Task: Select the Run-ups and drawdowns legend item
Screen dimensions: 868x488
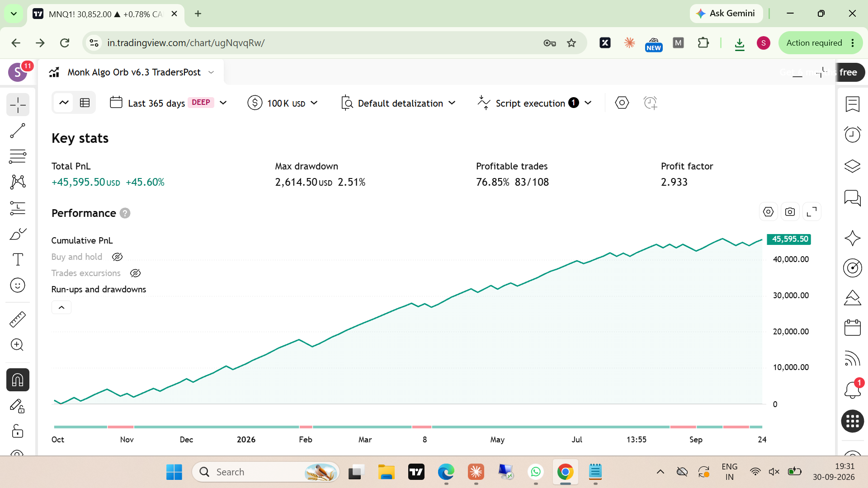Action: click(99, 289)
